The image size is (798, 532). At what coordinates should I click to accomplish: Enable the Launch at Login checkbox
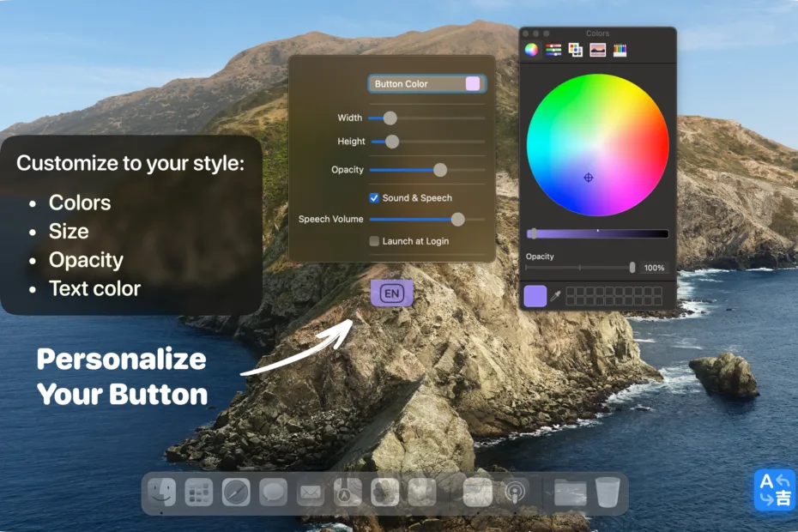[x=374, y=241]
